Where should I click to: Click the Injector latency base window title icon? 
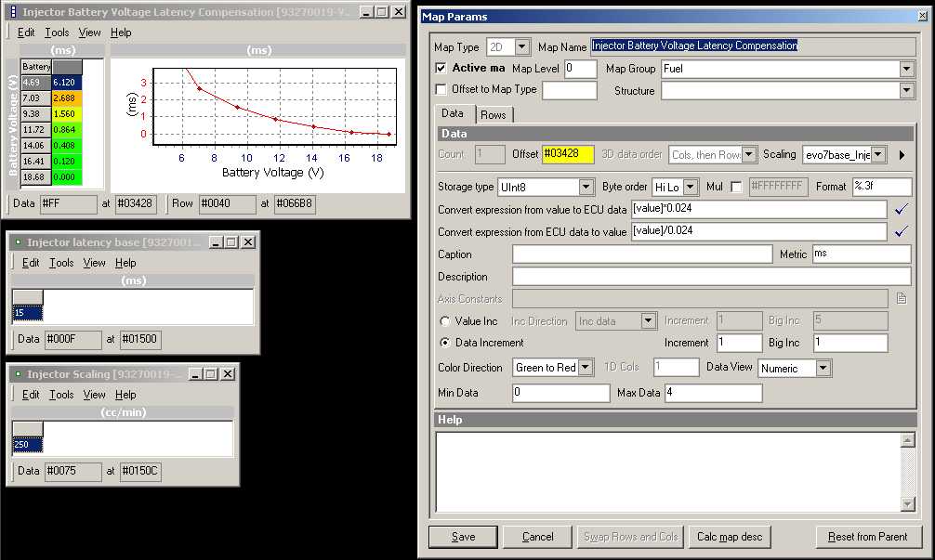tap(18, 242)
